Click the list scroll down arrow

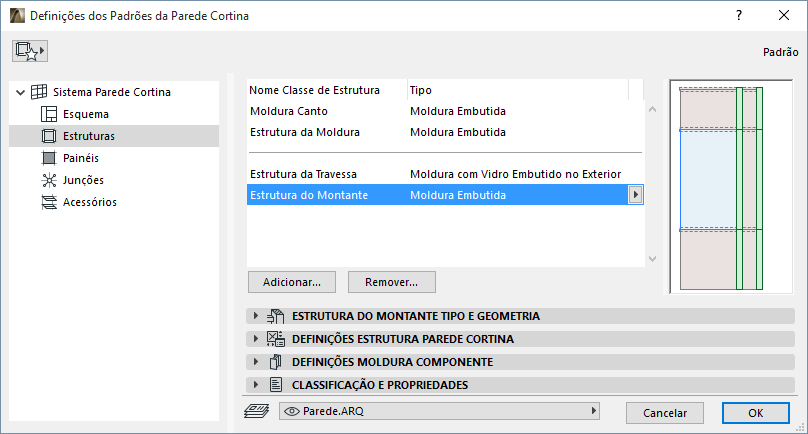coord(652,259)
